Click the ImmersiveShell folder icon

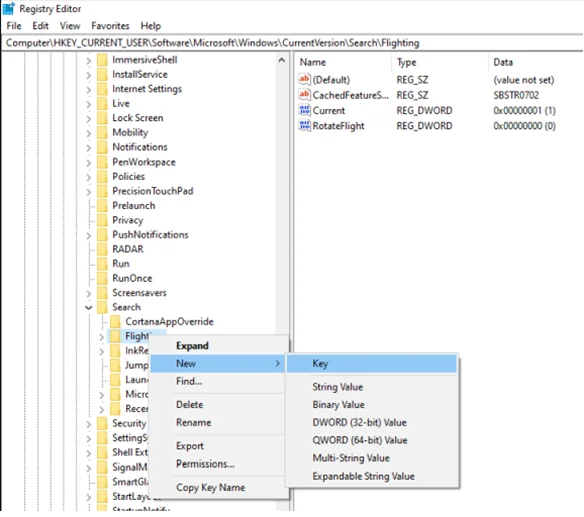102,60
